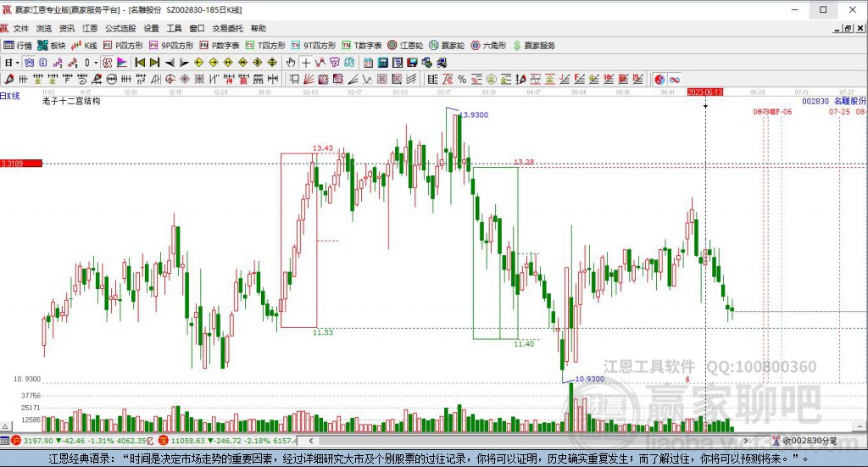Open the T四方形 tool

[x=265, y=46]
